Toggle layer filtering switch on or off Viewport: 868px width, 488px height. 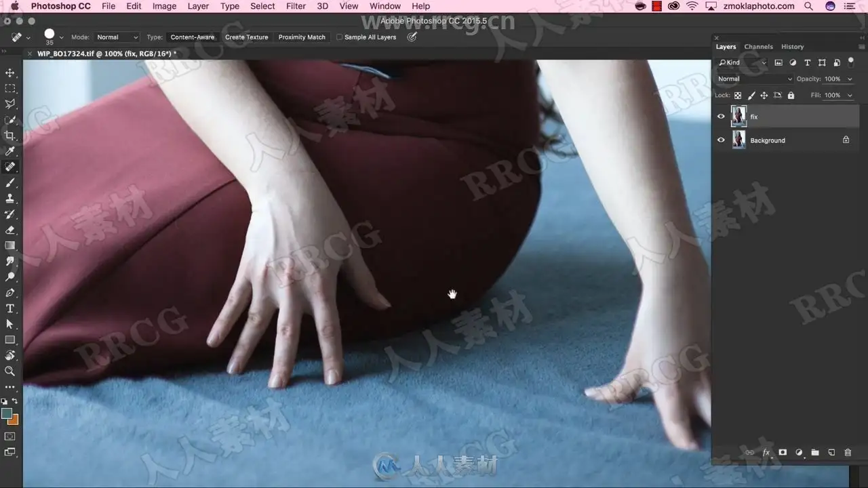(x=850, y=62)
